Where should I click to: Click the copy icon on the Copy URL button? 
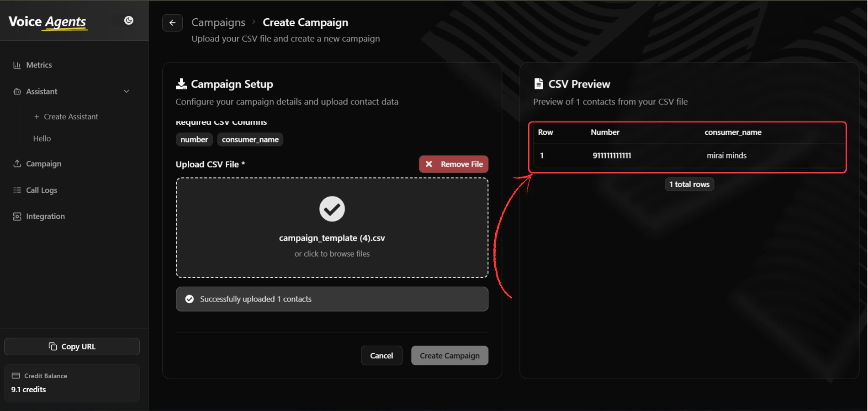[53, 346]
